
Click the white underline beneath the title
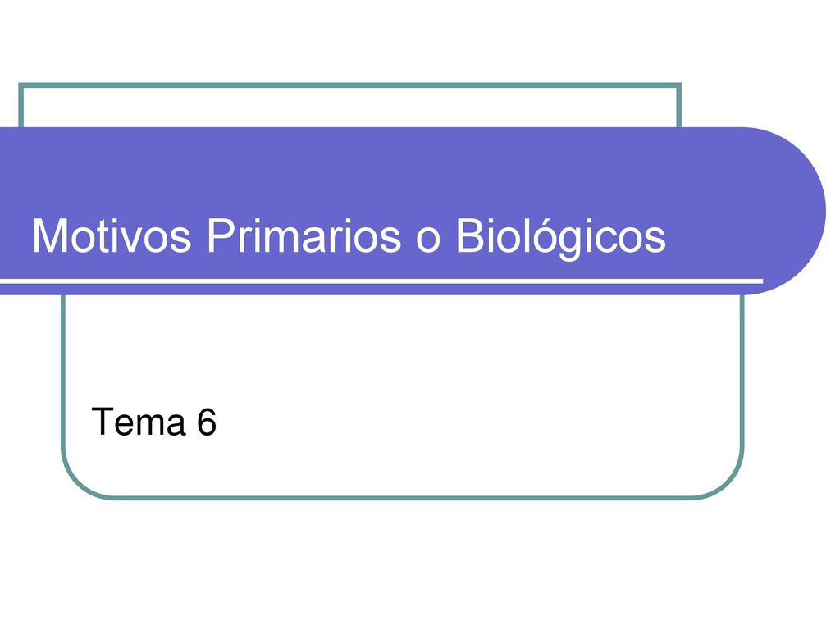coord(381,281)
